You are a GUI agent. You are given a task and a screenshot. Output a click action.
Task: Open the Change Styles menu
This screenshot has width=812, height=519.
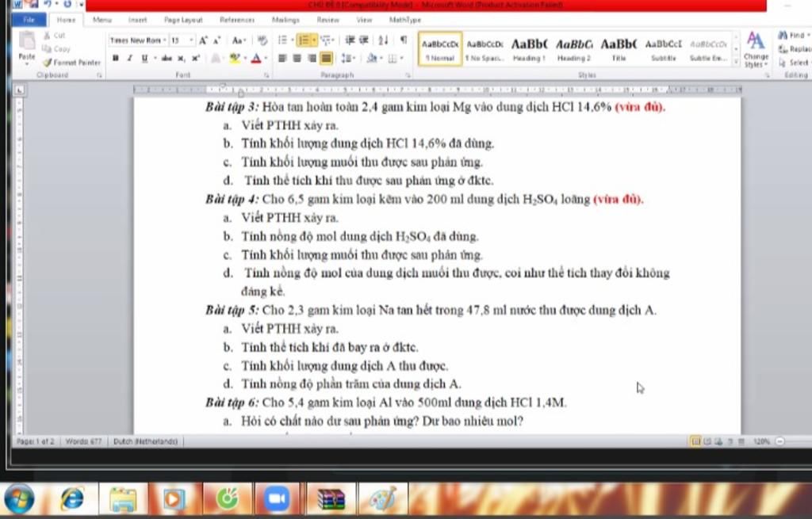click(756, 50)
